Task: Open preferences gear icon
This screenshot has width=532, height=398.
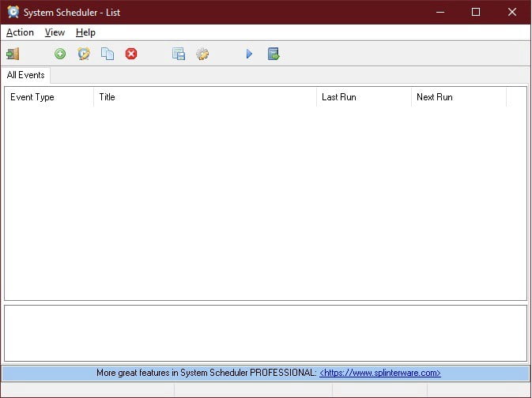Action: (x=202, y=54)
